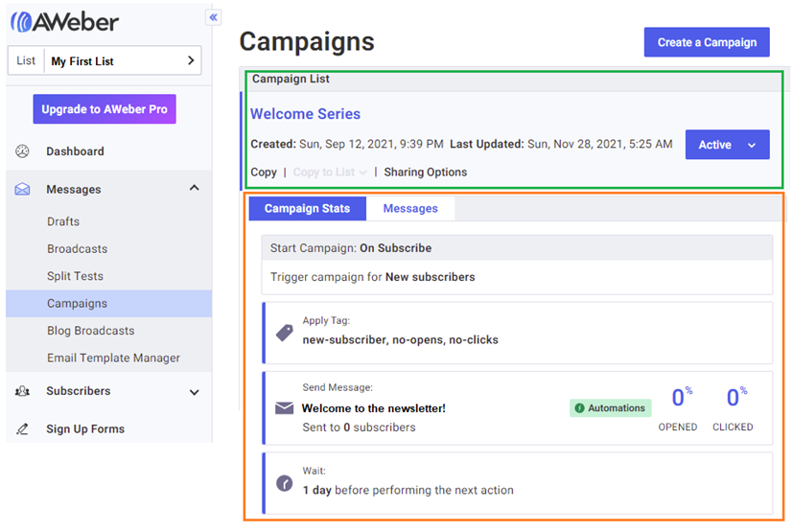Click the 'new-subscriber, no-opens, no-clicks' tags
This screenshot has width=793, height=532.
point(400,340)
